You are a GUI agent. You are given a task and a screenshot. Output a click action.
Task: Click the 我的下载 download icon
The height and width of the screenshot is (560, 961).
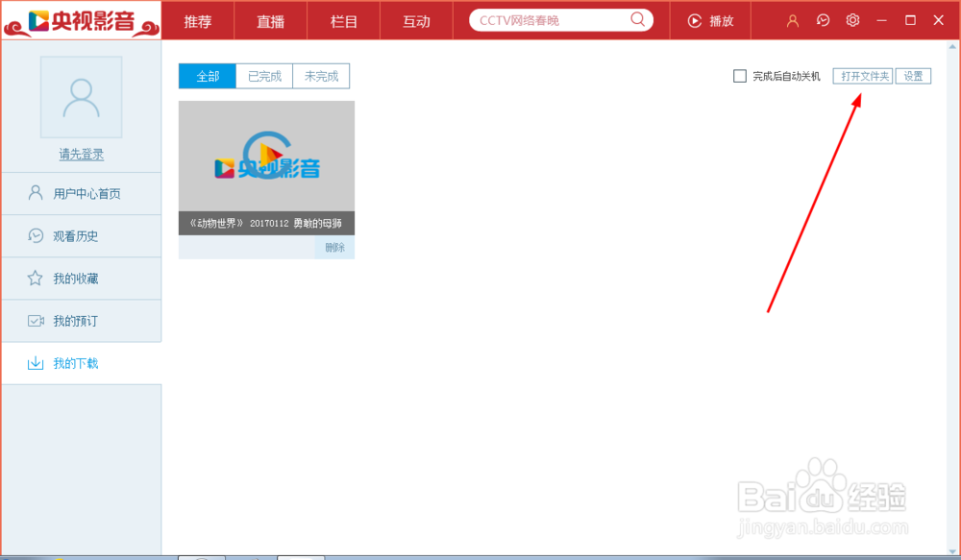(x=36, y=363)
